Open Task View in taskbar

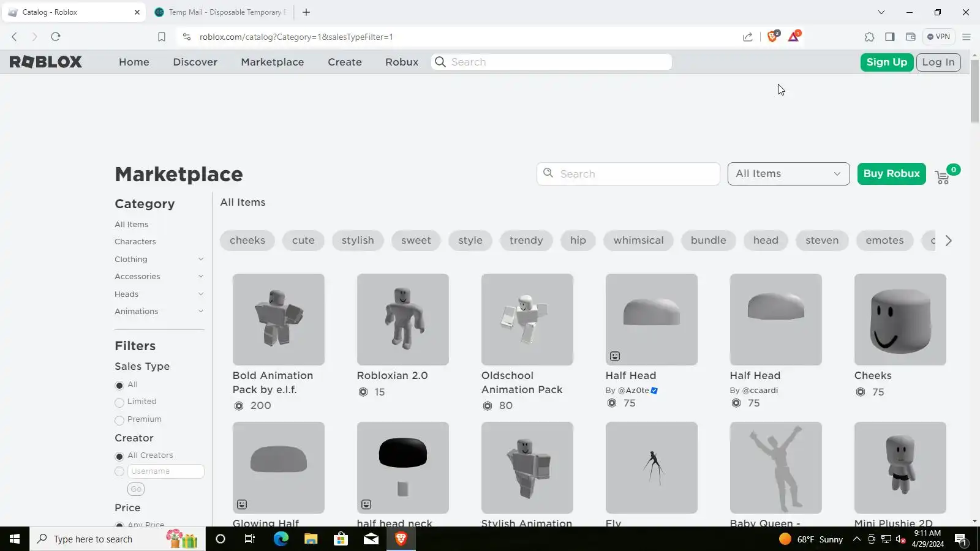coord(250,539)
